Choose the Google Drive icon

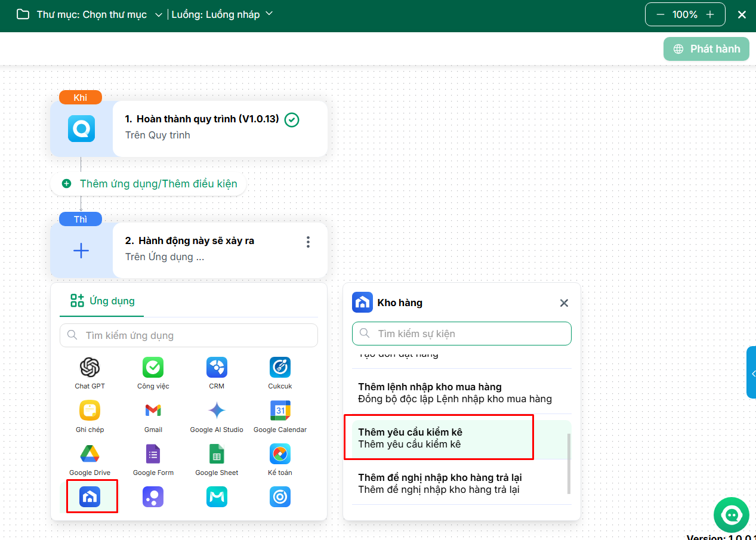(90, 454)
